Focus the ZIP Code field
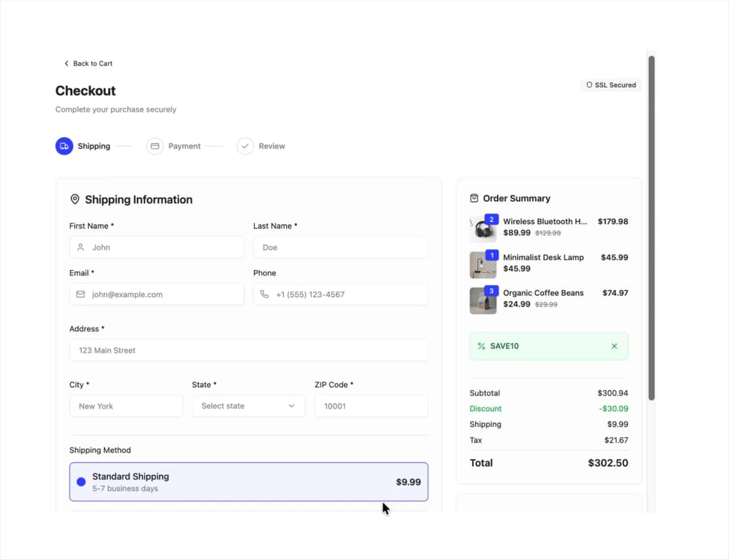 pos(371,405)
